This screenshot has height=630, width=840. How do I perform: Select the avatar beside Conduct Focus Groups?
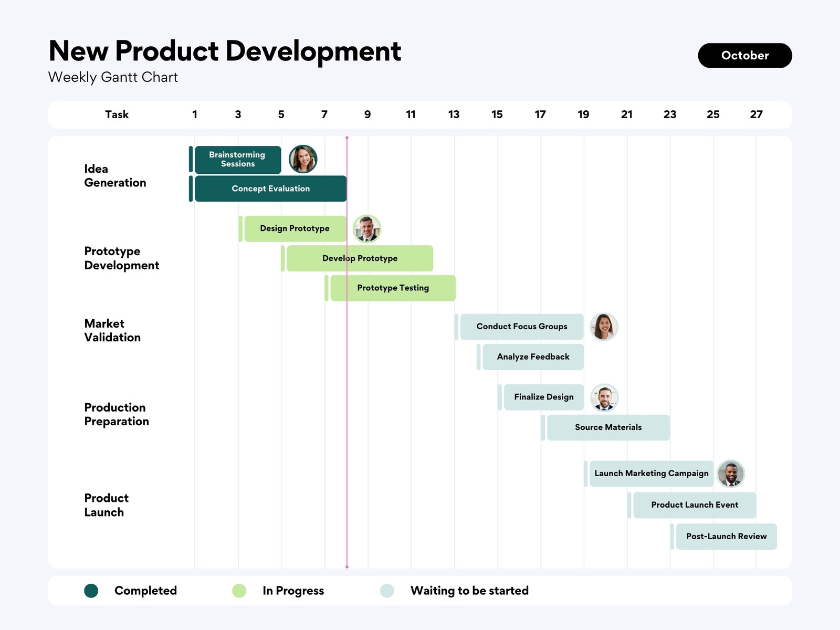click(604, 327)
